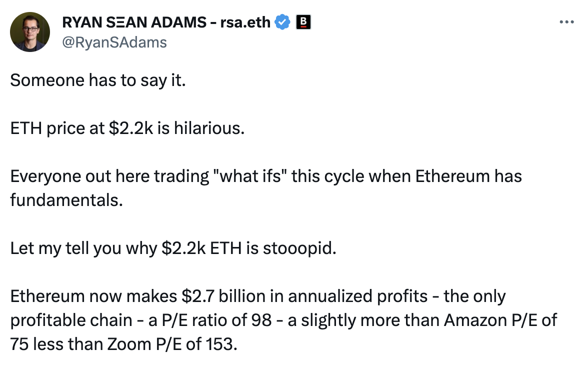Click the sentence "ETH price at $2.2k is hilarious."
Viewport: 588px width, 365px height.
click(x=127, y=128)
